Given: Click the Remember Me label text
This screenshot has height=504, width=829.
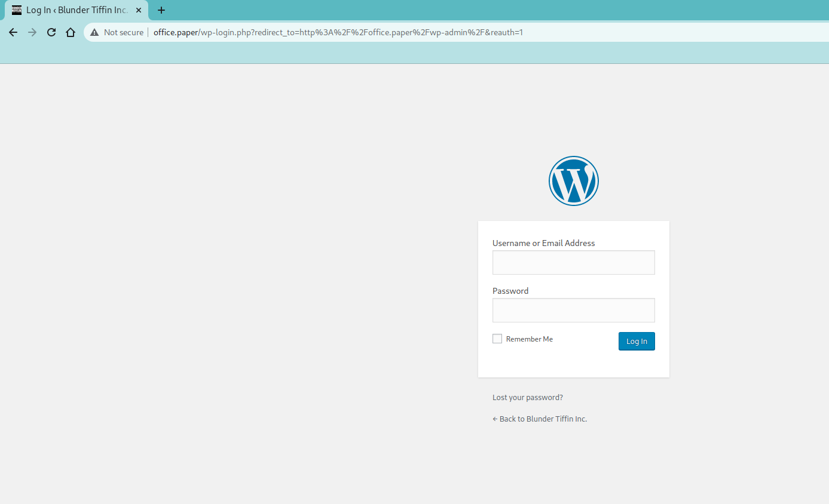Looking at the screenshot, I should click(530, 339).
